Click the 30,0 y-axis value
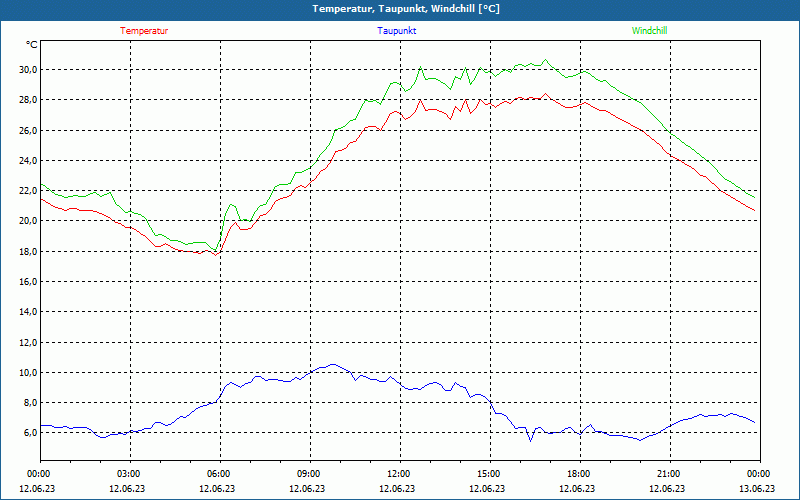 tap(29, 69)
